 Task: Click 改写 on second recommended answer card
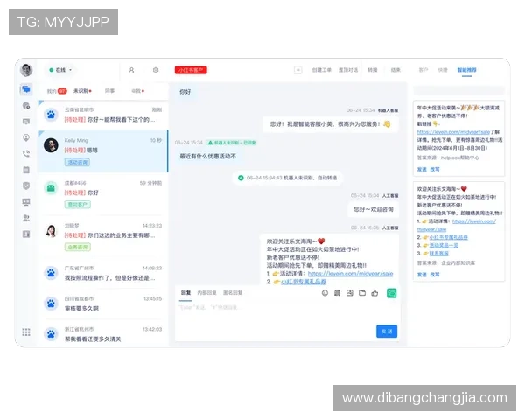click(x=435, y=274)
